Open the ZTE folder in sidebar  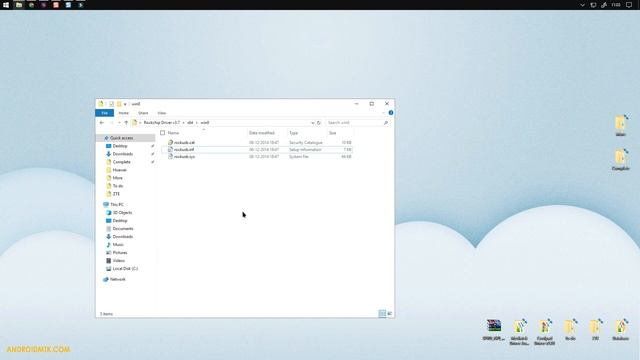pyautogui.click(x=116, y=194)
